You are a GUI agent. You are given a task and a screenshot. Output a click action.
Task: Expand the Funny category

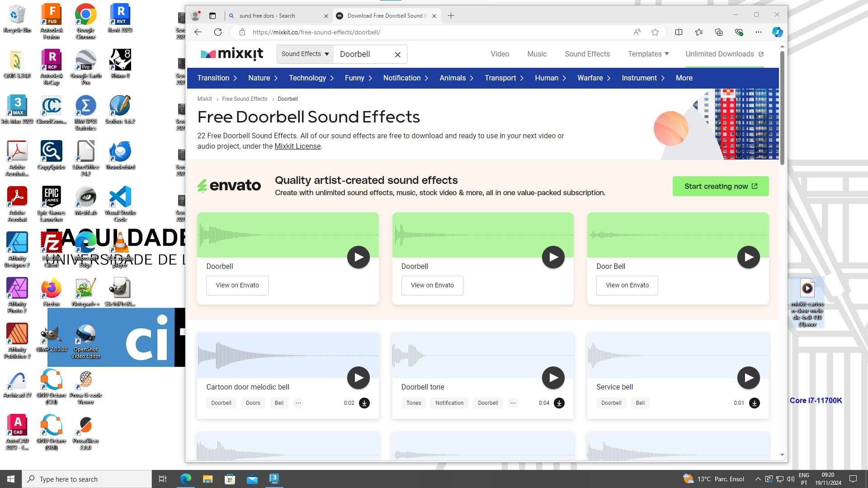(x=358, y=78)
